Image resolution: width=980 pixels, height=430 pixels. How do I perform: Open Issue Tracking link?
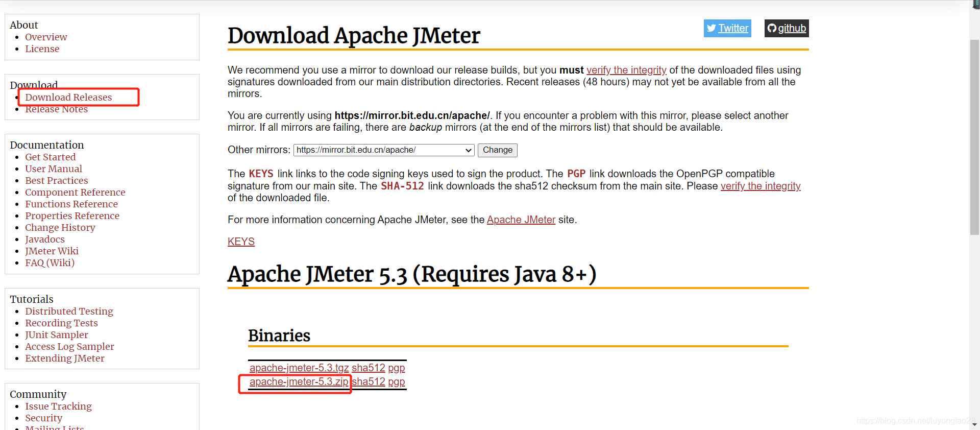coord(59,406)
